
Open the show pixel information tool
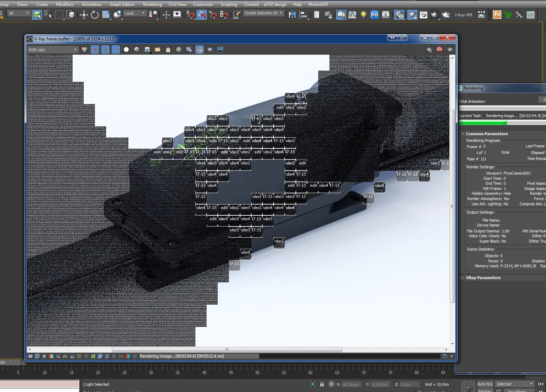click(x=44, y=356)
